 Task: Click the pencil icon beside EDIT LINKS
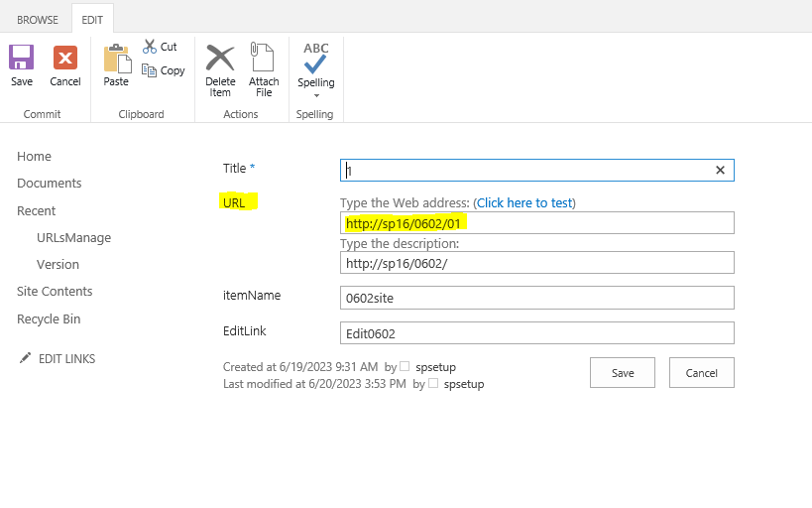(x=25, y=358)
